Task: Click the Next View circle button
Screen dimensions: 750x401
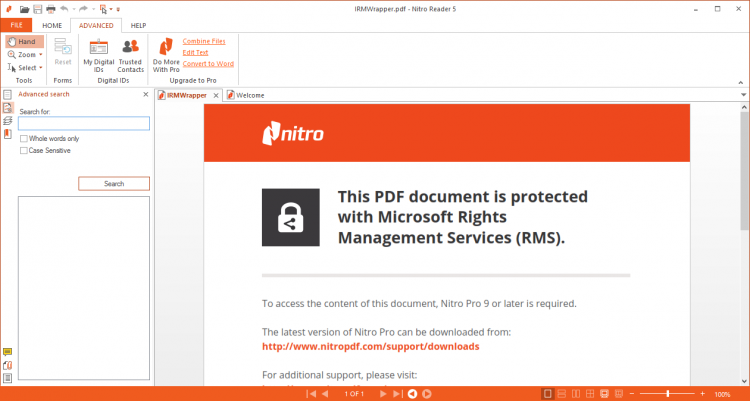Action: pyautogui.click(x=427, y=394)
